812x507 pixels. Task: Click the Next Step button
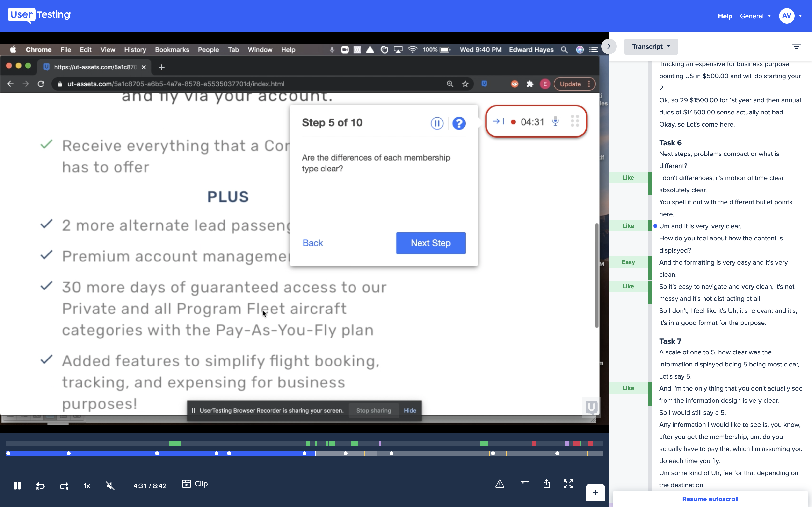click(x=431, y=242)
